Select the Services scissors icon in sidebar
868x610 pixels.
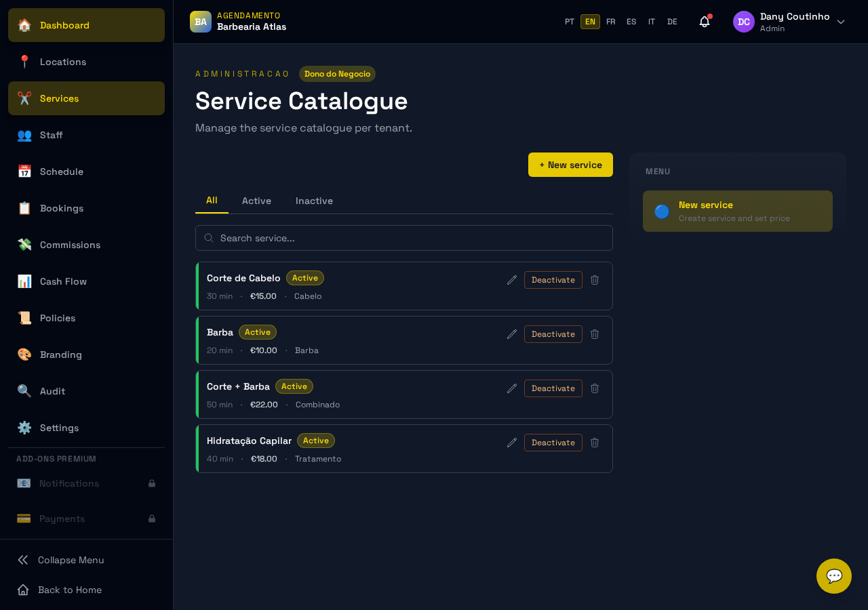(24, 98)
